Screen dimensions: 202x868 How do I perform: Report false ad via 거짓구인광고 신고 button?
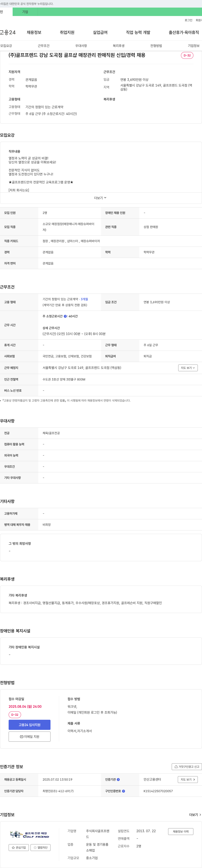click(186, 766)
